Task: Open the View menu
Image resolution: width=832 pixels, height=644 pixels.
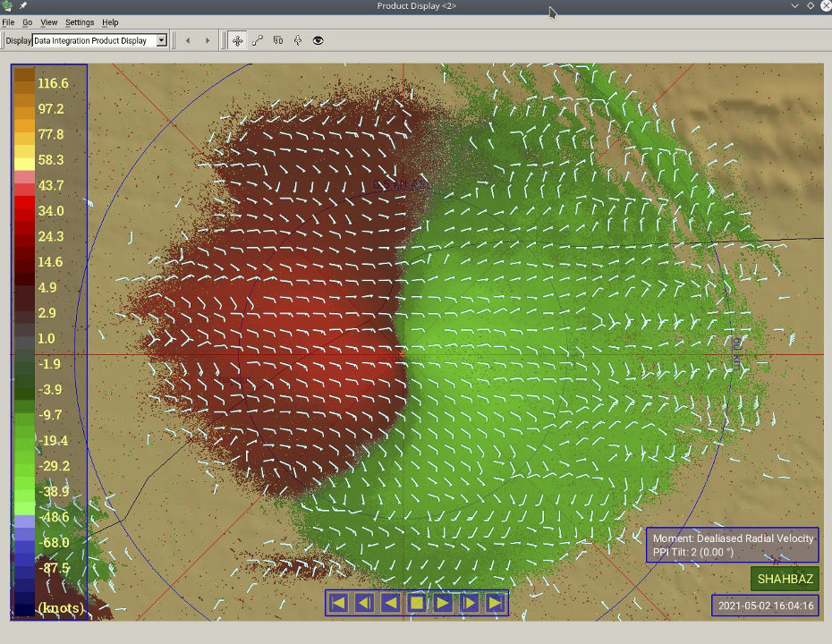Action: 49,21
